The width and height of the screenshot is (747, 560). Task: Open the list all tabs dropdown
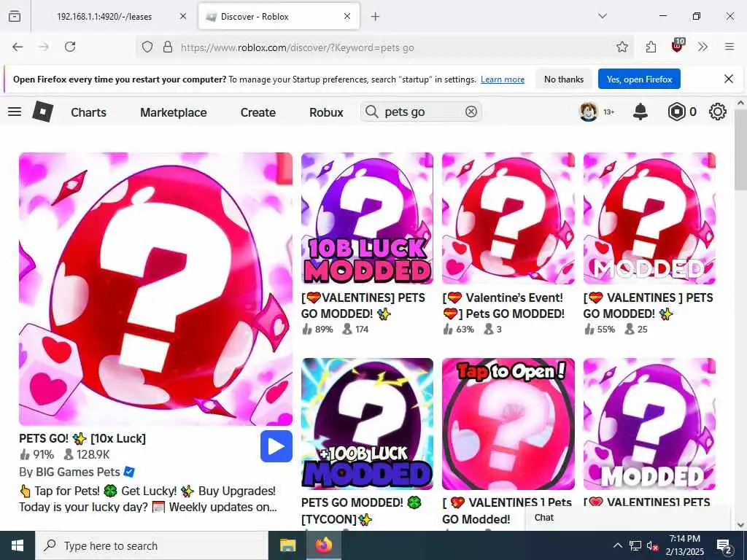point(603,16)
